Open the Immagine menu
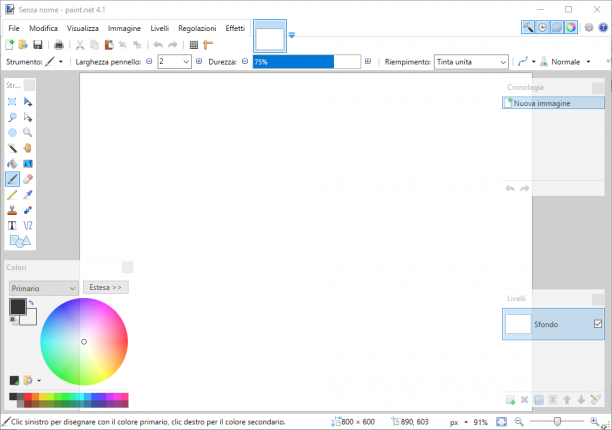 pos(124,28)
